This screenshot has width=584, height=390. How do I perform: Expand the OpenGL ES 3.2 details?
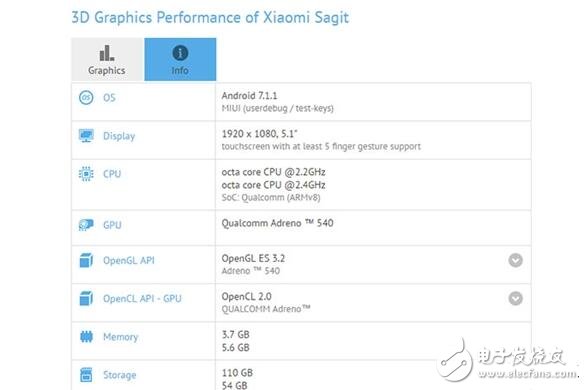(515, 260)
